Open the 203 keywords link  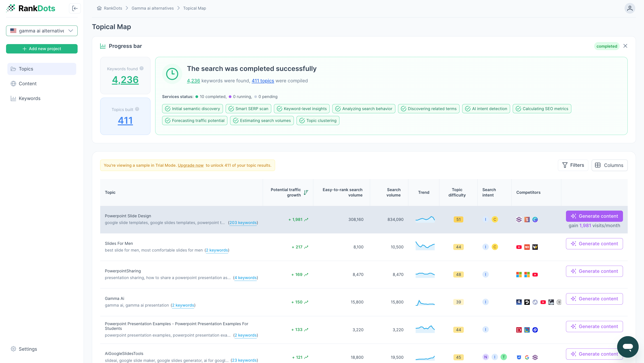pos(243,222)
